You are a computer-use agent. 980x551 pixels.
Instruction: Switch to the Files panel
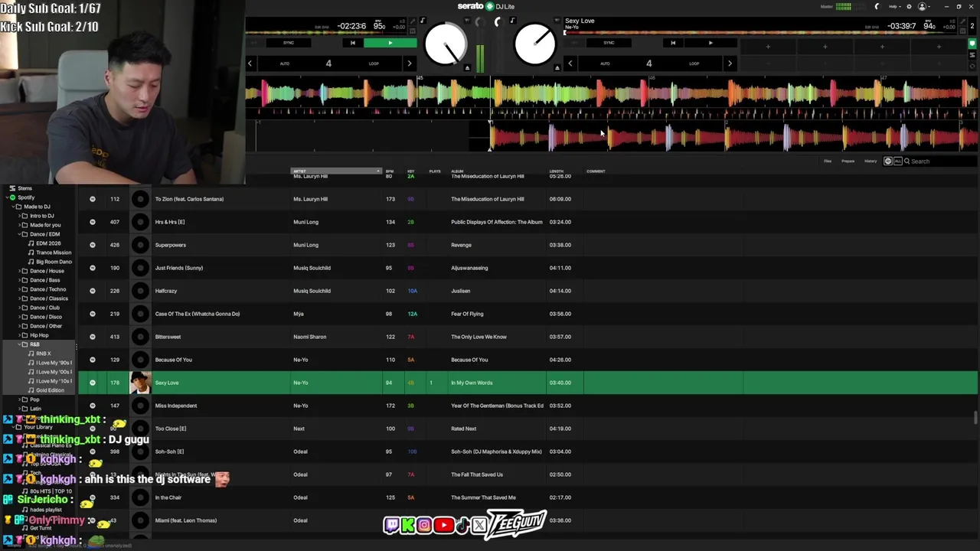point(828,161)
